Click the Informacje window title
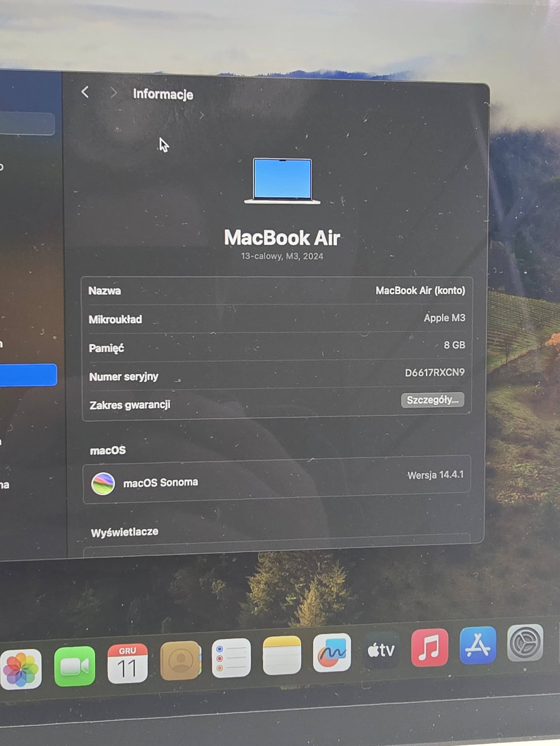Image resolution: width=560 pixels, height=746 pixels. (163, 94)
